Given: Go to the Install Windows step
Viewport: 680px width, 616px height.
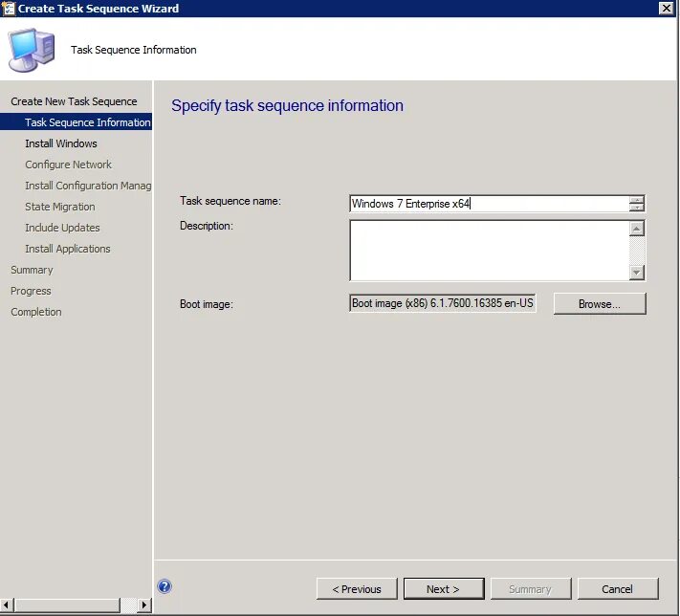Looking at the screenshot, I should tap(61, 143).
